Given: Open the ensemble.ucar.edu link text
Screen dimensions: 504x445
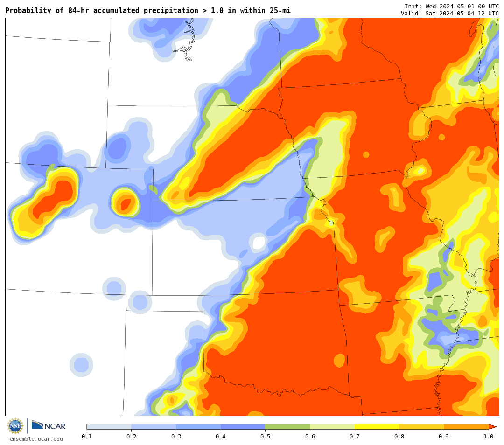Looking at the screenshot, I should (x=36, y=439).
